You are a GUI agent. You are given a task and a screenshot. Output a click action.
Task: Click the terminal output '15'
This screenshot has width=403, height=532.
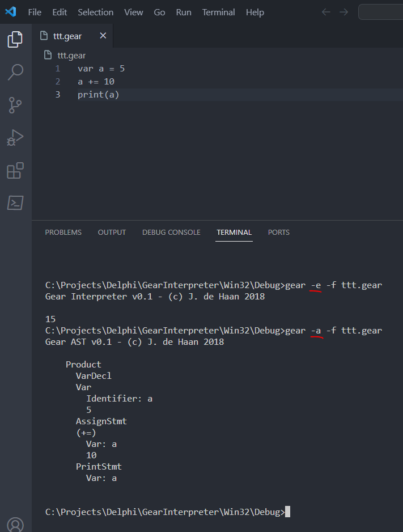tap(50, 319)
